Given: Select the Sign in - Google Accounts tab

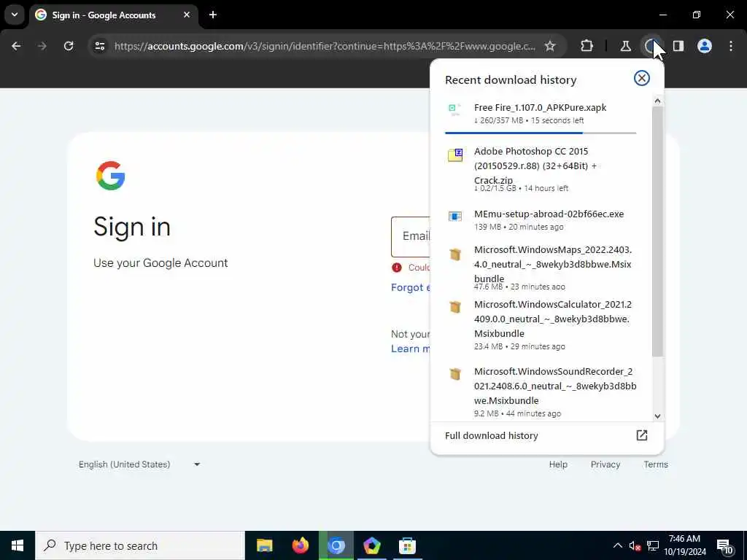Looking at the screenshot, I should pyautogui.click(x=113, y=15).
